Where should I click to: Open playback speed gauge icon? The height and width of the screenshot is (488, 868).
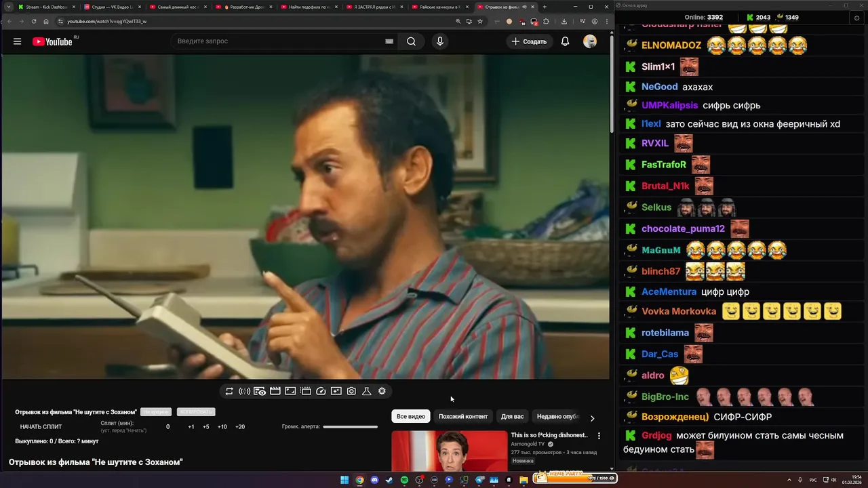point(321,391)
